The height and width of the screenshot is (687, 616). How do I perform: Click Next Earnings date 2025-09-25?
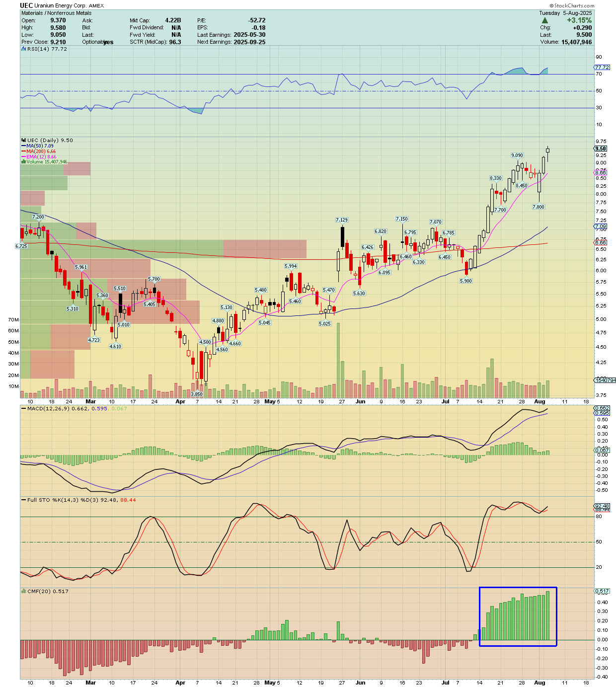(249, 42)
